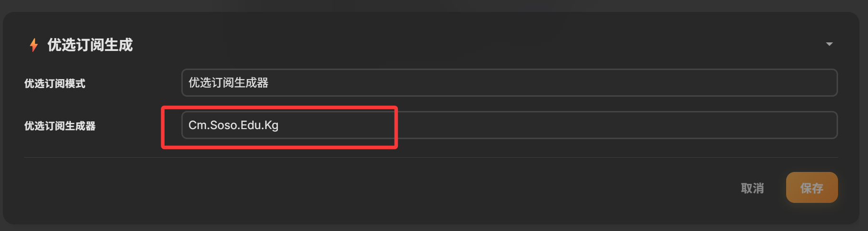Image resolution: width=868 pixels, height=231 pixels.
Task: Click the 取消 button
Action: (752, 188)
